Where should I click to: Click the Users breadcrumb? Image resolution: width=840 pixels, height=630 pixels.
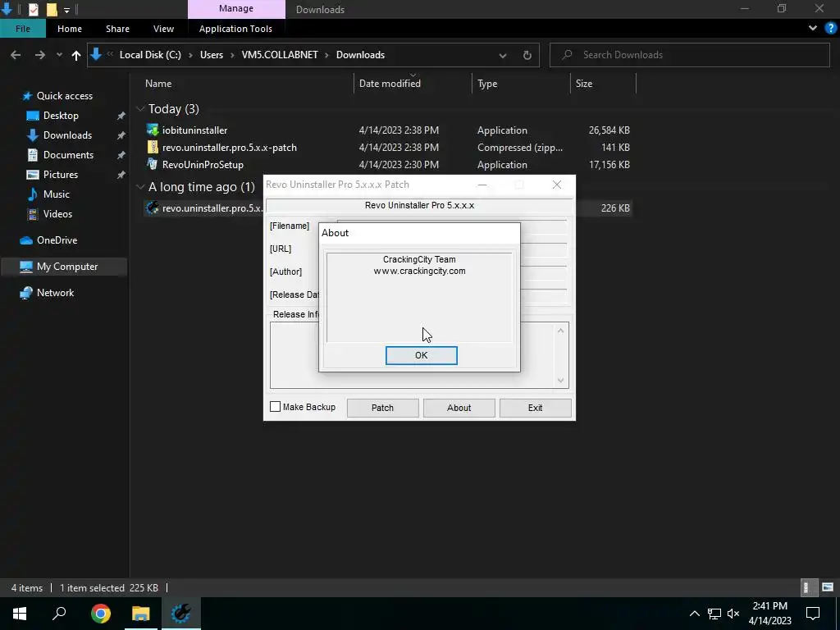[x=212, y=55]
